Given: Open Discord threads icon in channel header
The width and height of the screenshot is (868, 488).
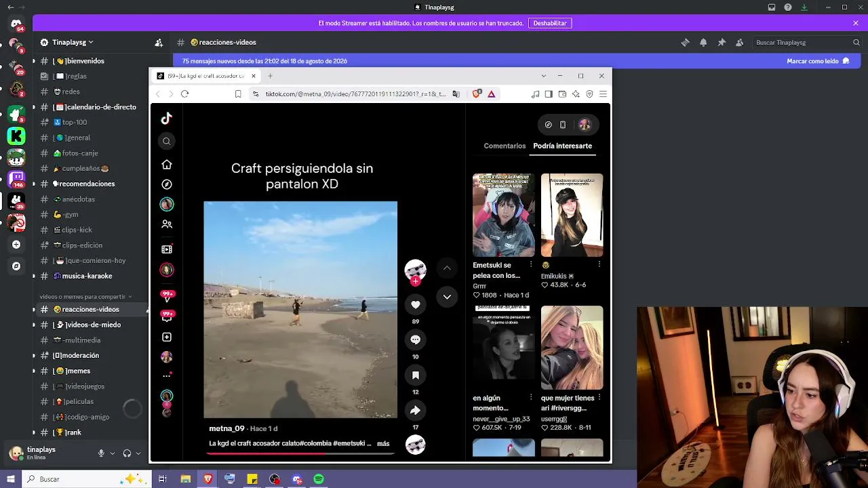Looking at the screenshot, I should tap(685, 42).
